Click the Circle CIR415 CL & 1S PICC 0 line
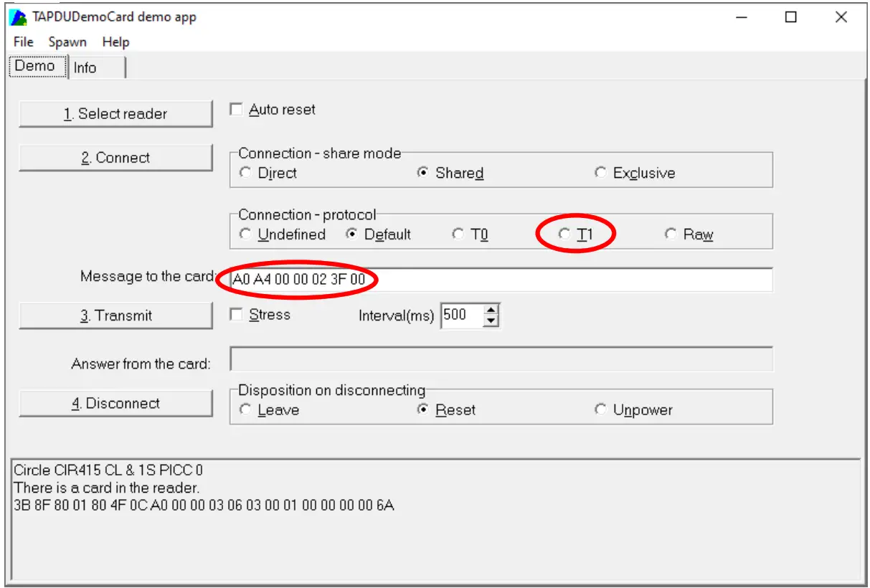 point(108,470)
